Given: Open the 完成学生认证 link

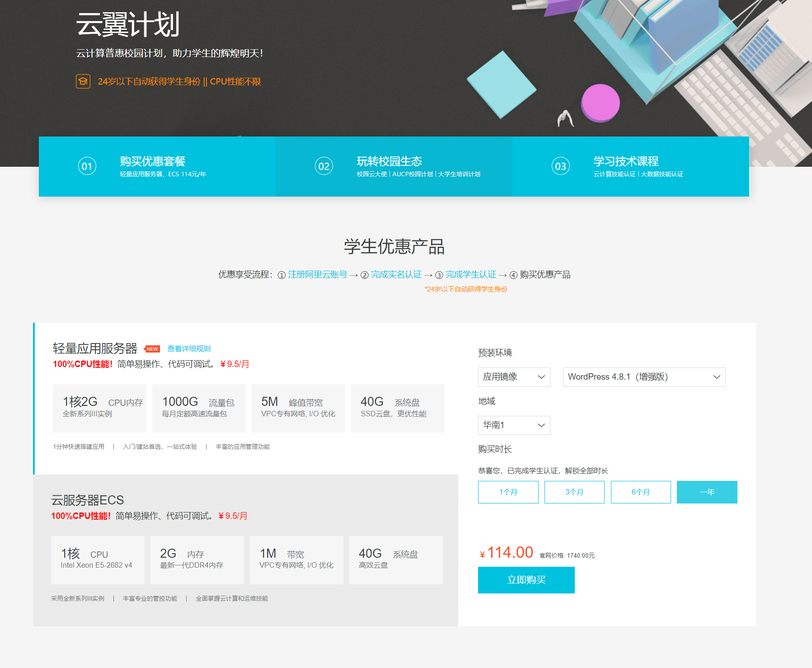Looking at the screenshot, I should coord(471,274).
